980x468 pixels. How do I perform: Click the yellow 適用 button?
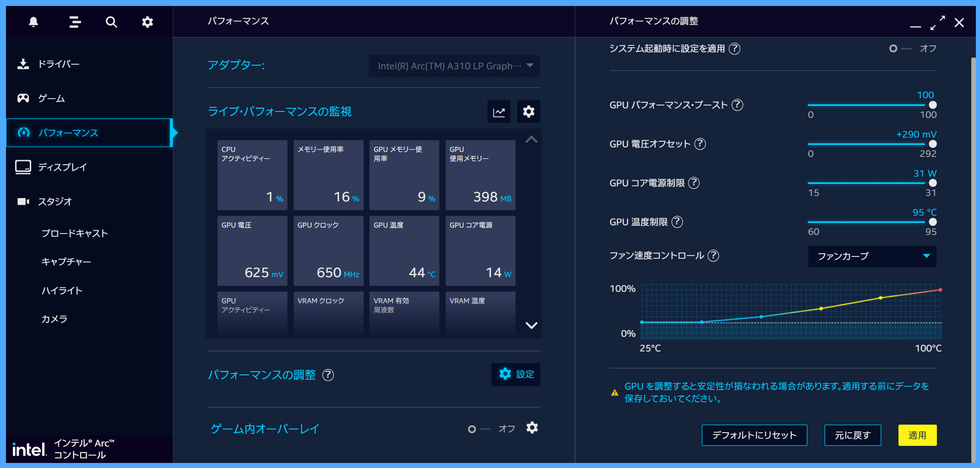coord(917,435)
